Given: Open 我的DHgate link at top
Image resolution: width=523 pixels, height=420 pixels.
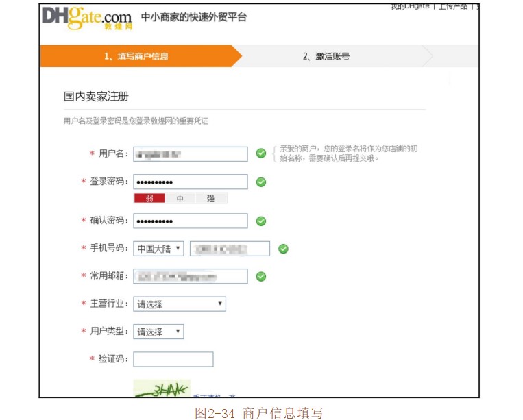Looking at the screenshot, I should pyautogui.click(x=410, y=7).
